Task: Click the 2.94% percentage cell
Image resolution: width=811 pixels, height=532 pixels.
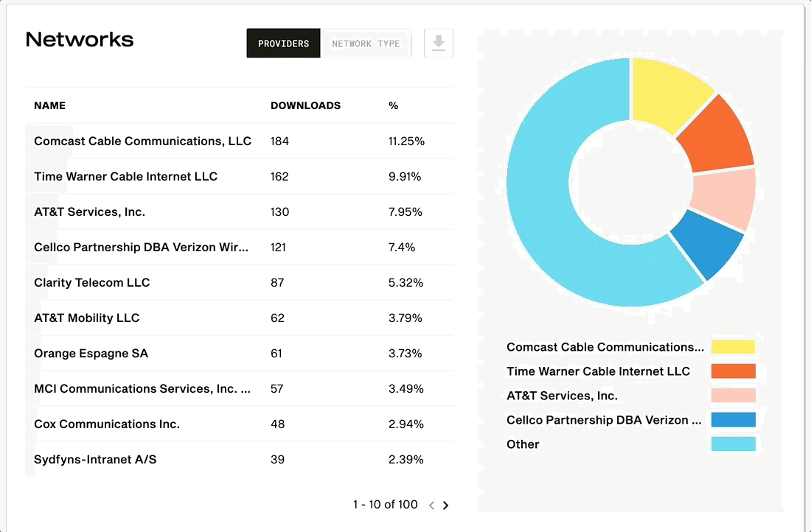Action: click(x=406, y=424)
